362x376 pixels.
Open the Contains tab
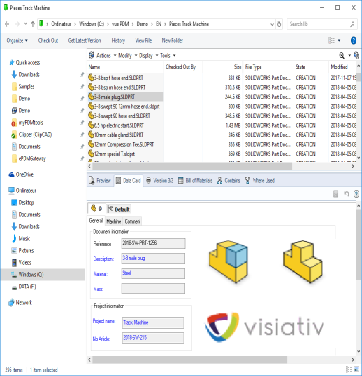229,180
